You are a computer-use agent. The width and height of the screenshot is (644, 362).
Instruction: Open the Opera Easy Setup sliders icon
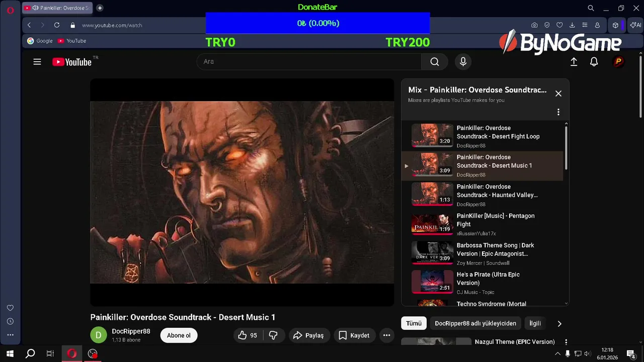(x=585, y=25)
